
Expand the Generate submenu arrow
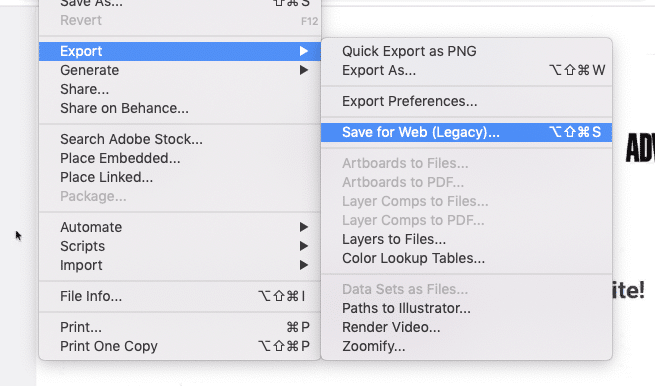point(304,70)
